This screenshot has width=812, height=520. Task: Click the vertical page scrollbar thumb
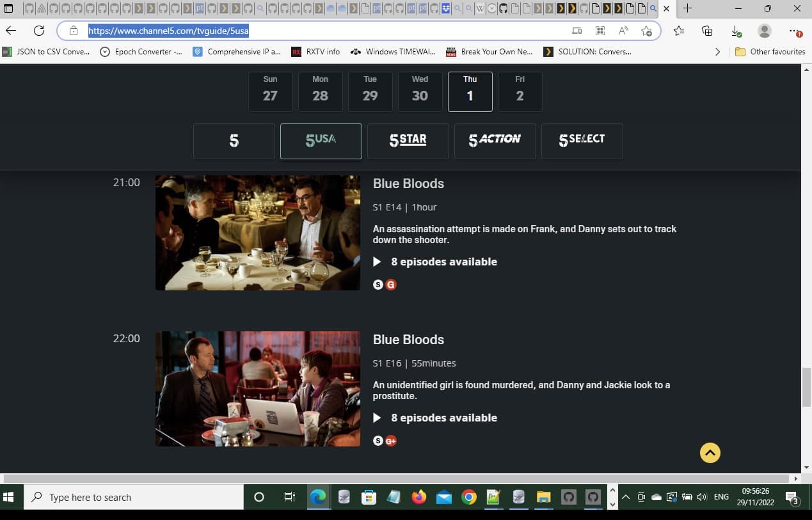click(x=806, y=388)
